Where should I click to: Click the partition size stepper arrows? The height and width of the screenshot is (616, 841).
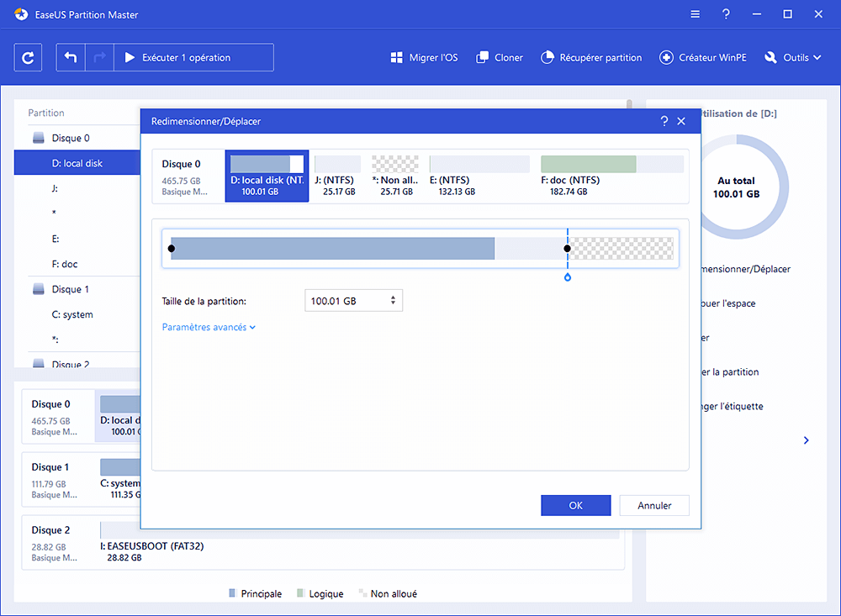tap(393, 300)
